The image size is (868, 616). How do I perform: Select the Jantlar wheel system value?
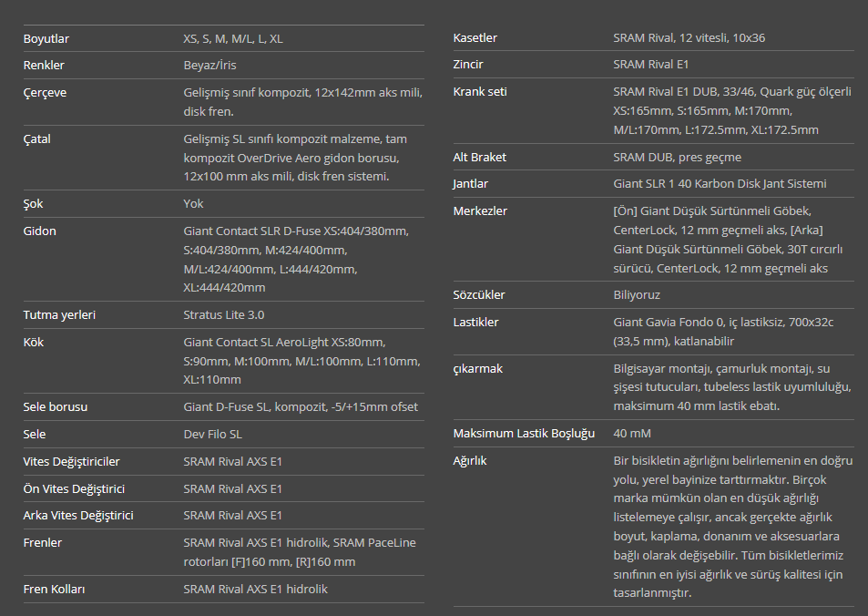720,183
